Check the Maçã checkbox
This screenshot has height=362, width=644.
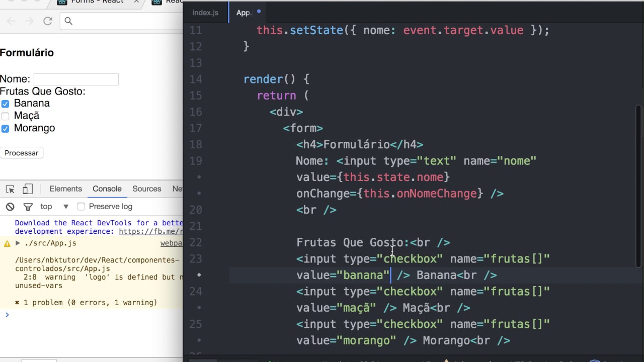click(x=5, y=116)
